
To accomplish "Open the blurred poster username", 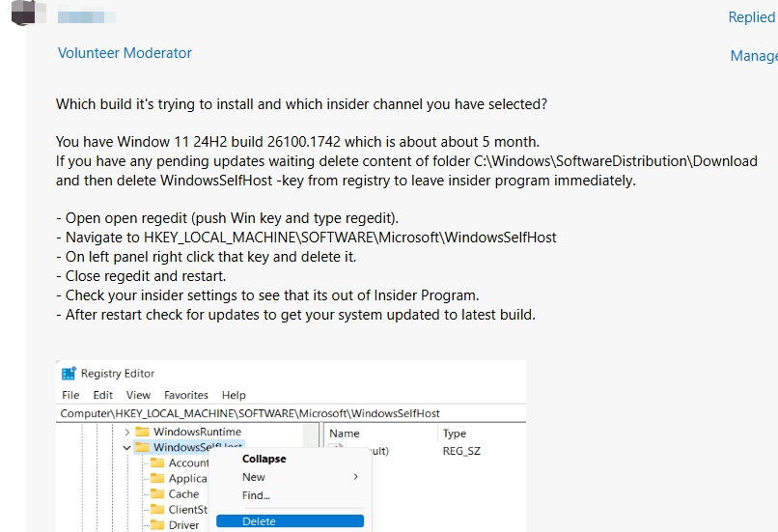I will point(86,17).
